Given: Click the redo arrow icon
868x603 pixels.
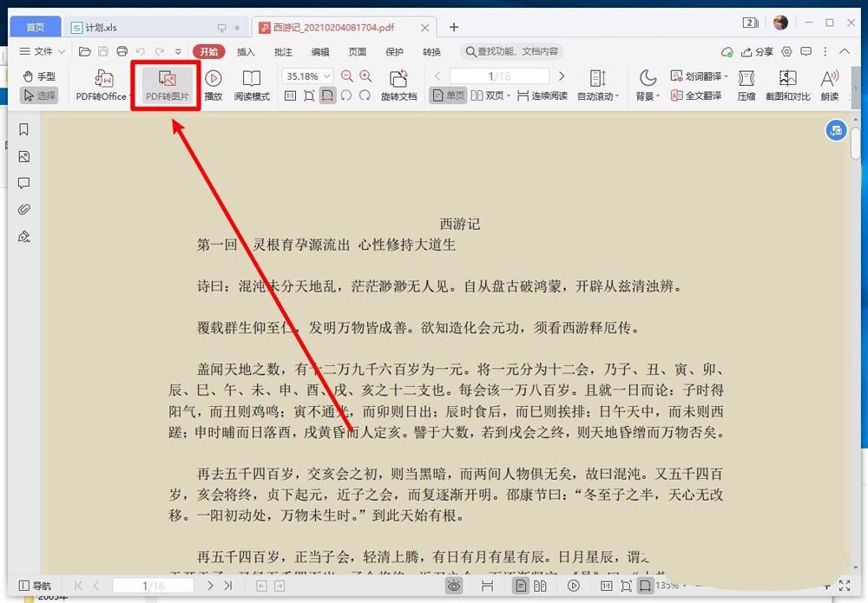Looking at the screenshot, I should click(160, 51).
